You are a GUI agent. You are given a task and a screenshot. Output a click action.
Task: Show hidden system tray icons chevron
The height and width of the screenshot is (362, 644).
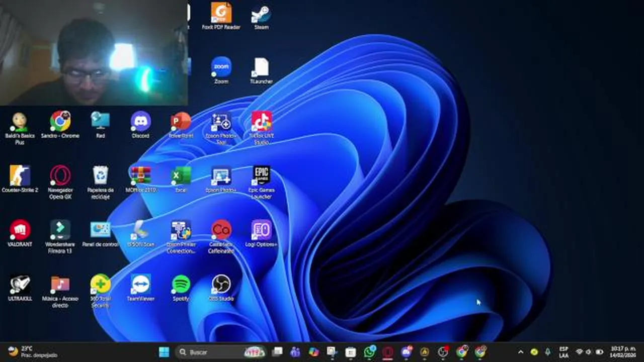(x=520, y=352)
